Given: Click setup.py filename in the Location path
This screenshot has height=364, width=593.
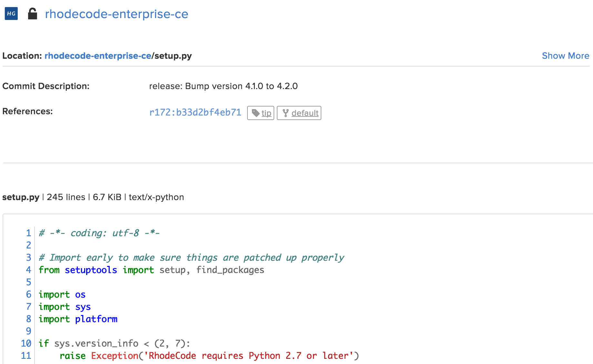Looking at the screenshot, I should point(173,56).
